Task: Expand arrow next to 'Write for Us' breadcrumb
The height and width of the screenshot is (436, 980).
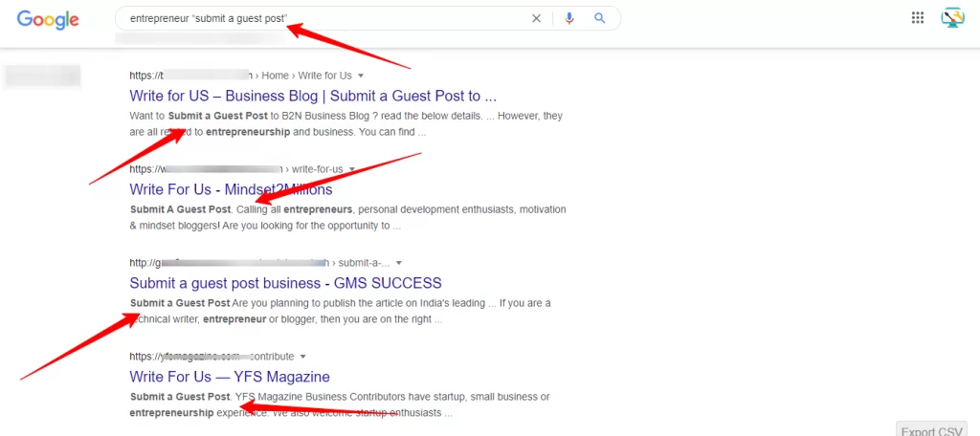Action: coord(361,76)
